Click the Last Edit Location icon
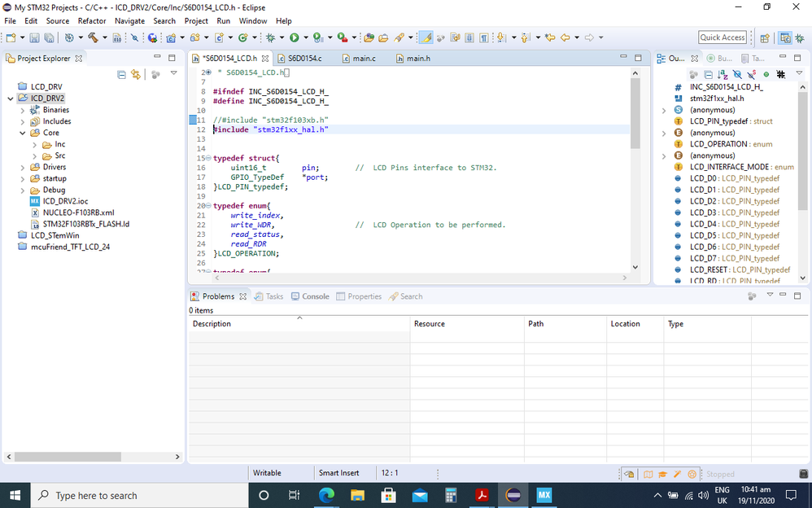This screenshot has height=508, width=812. [x=550, y=37]
